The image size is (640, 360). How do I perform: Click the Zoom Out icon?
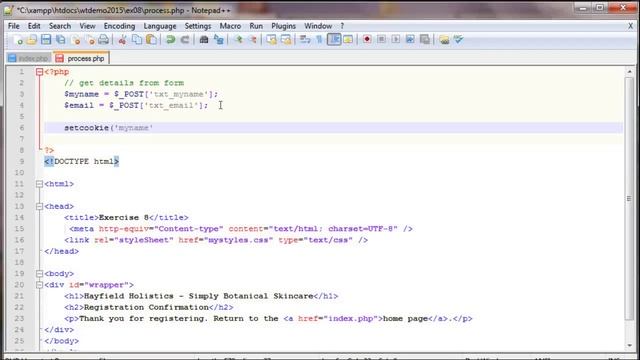click(x=253, y=40)
